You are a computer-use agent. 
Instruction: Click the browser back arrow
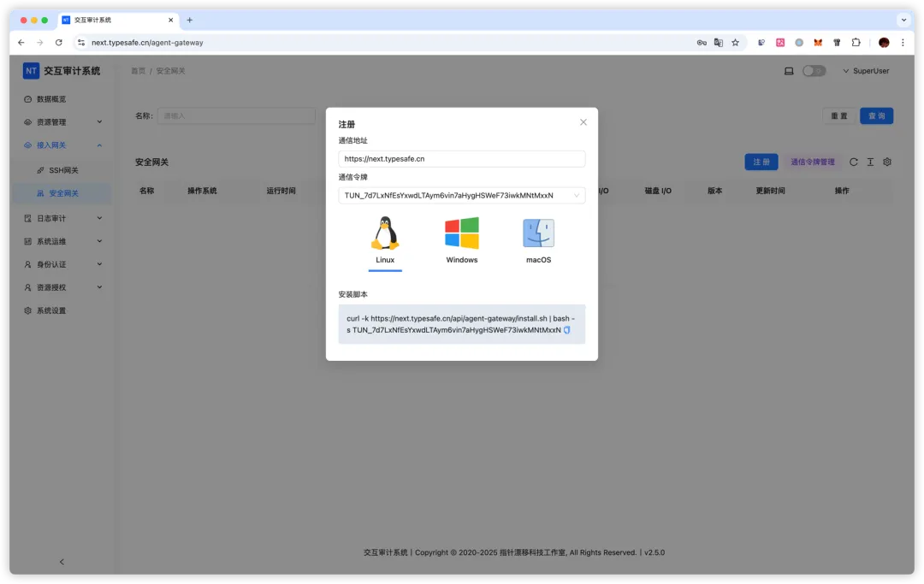coord(21,43)
